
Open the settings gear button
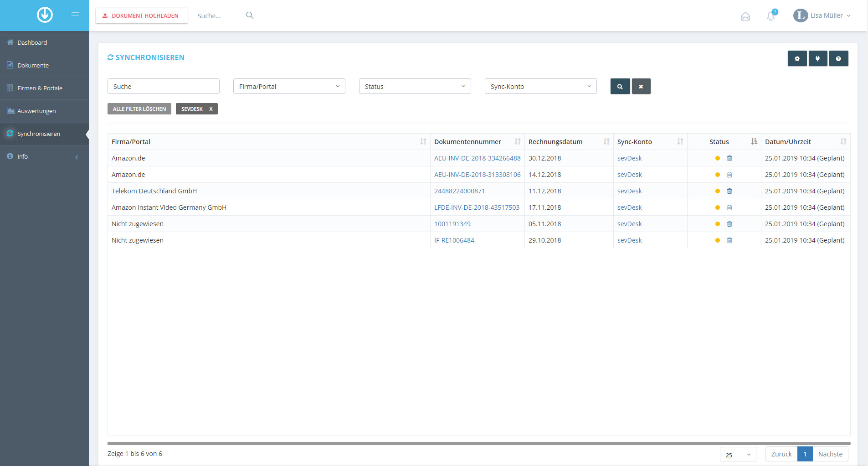(797, 58)
